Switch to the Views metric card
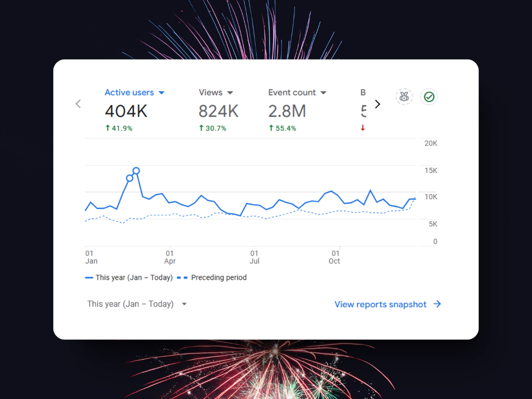 (x=218, y=110)
